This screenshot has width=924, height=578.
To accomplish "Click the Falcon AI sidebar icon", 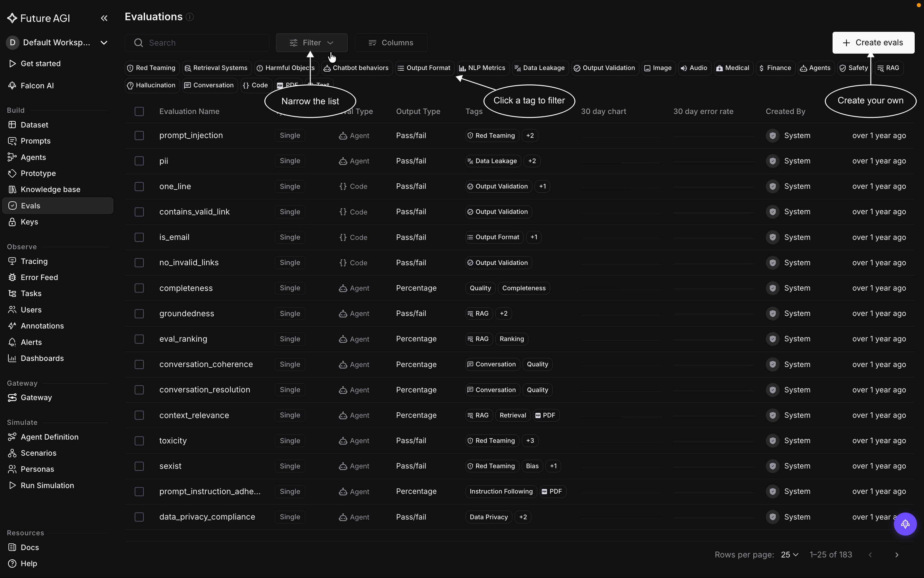I will (12, 86).
